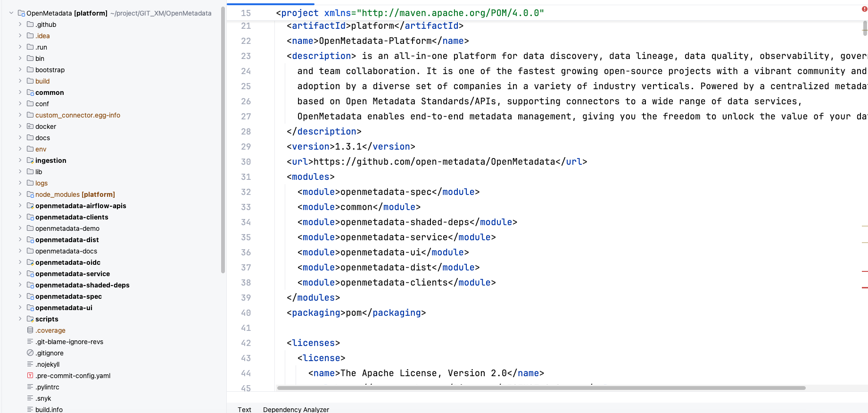Click the openmetadata-dist module icon
This screenshot has height=413, width=868.
[x=30, y=240]
